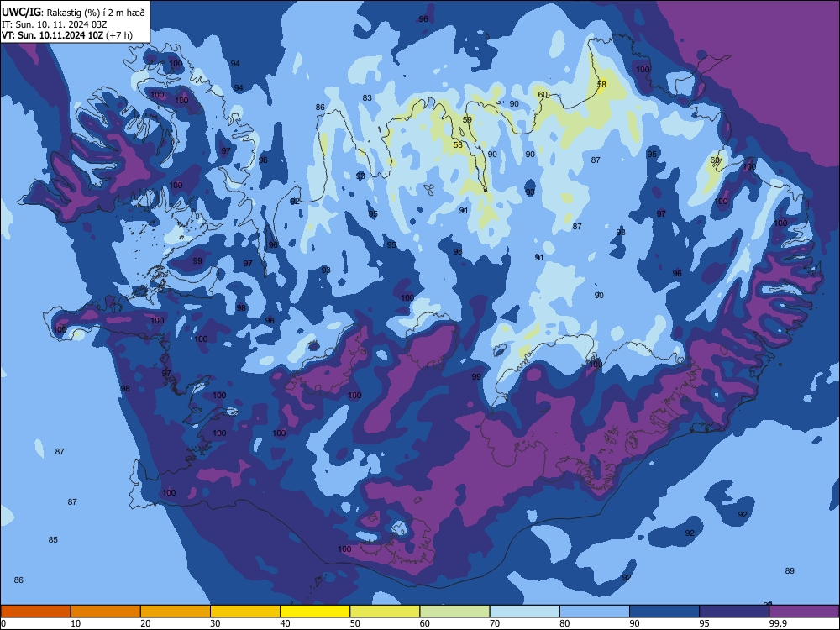Select the '95' tick label on the color scale
The width and height of the screenshot is (840, 630).
point(705,623)
